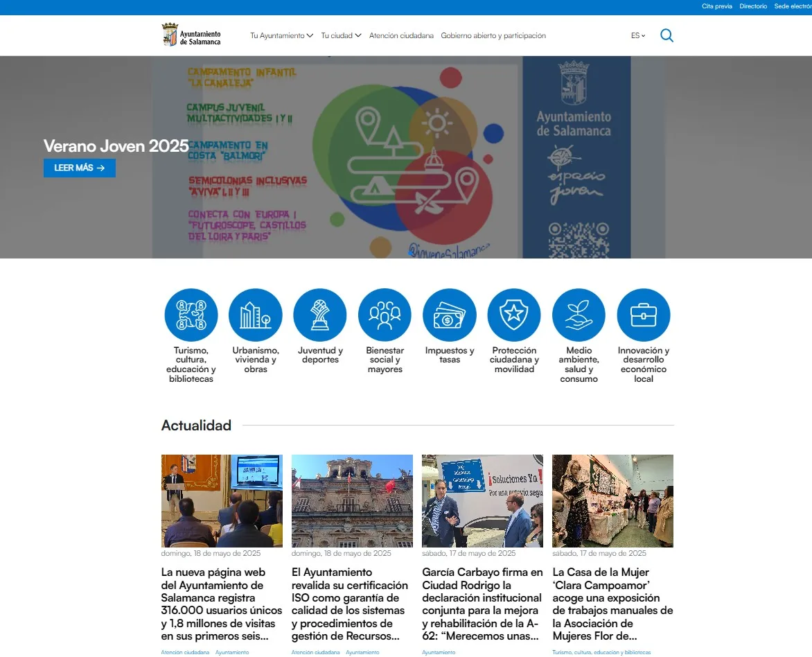Screen dimensions: 812x657
Task: Open the Impuestos y tasas icon
Action: click(x=450, y=315)
